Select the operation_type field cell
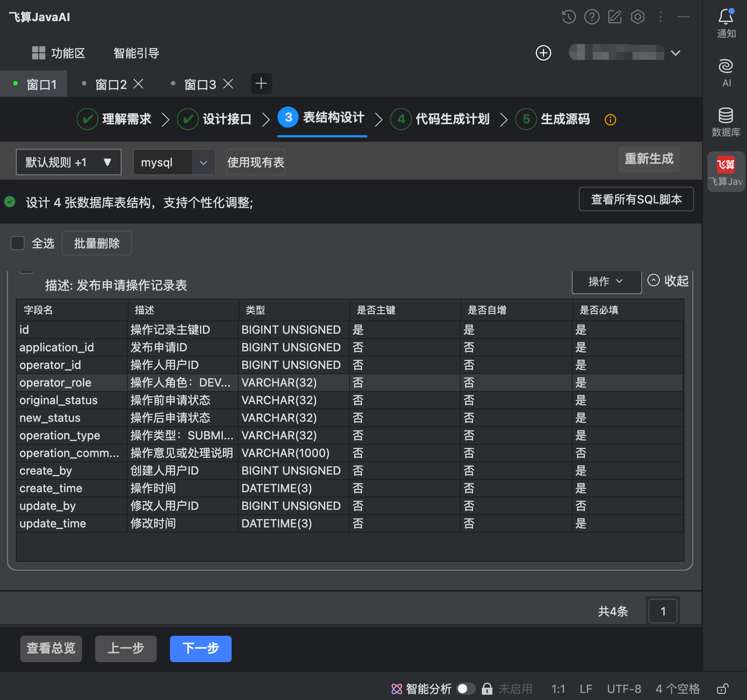747x700 pixels. (72, 435)
